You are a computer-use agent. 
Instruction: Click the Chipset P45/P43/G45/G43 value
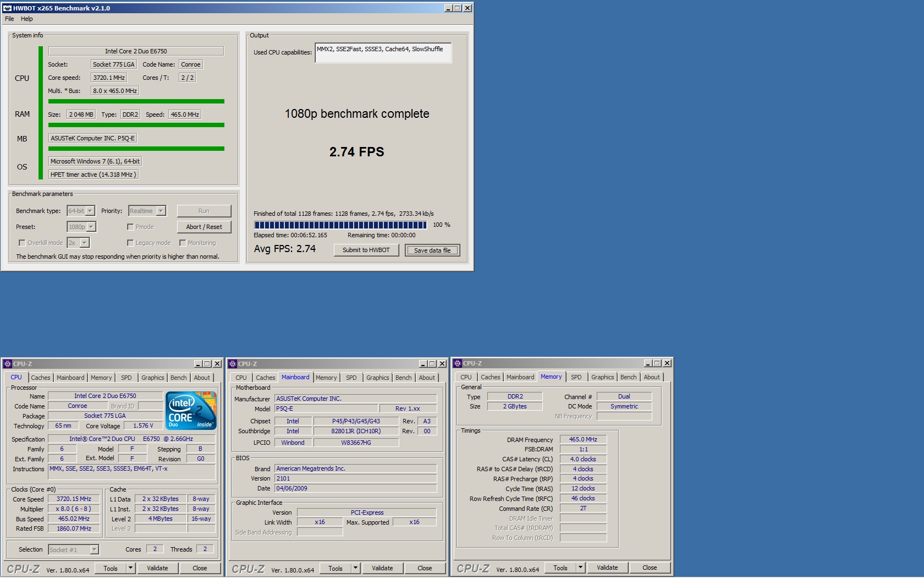click(x=356, y=421)
